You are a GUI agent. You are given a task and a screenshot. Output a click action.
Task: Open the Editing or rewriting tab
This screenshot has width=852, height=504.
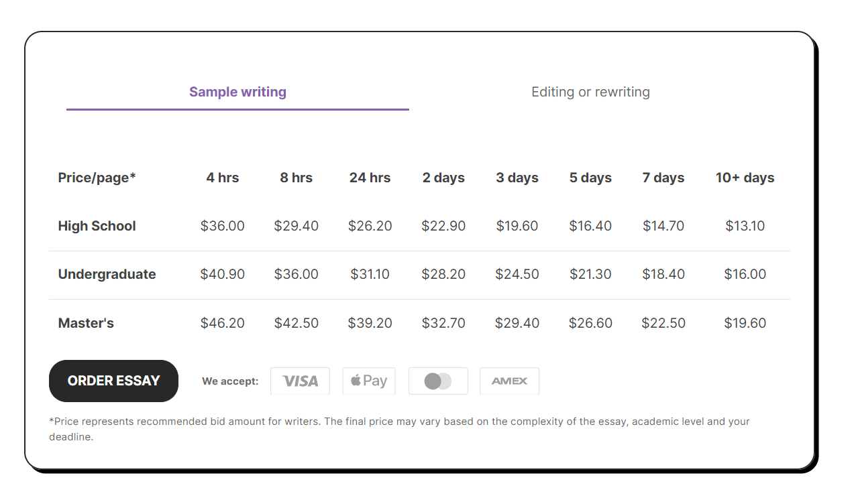pyautogui.click(x=590, y=92)
